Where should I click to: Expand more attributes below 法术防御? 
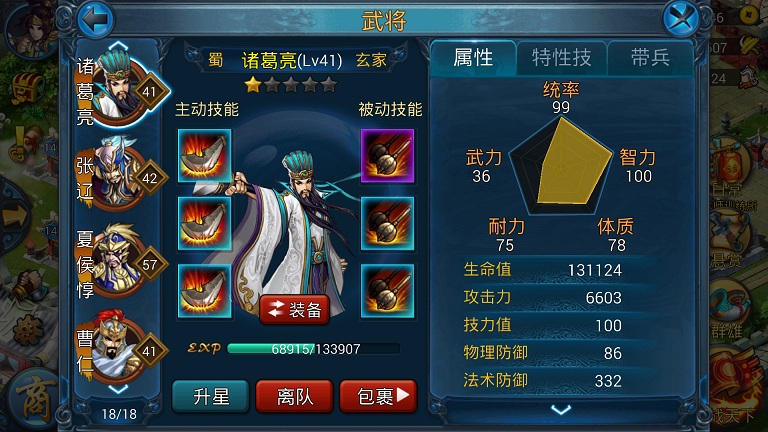(561, 409)
